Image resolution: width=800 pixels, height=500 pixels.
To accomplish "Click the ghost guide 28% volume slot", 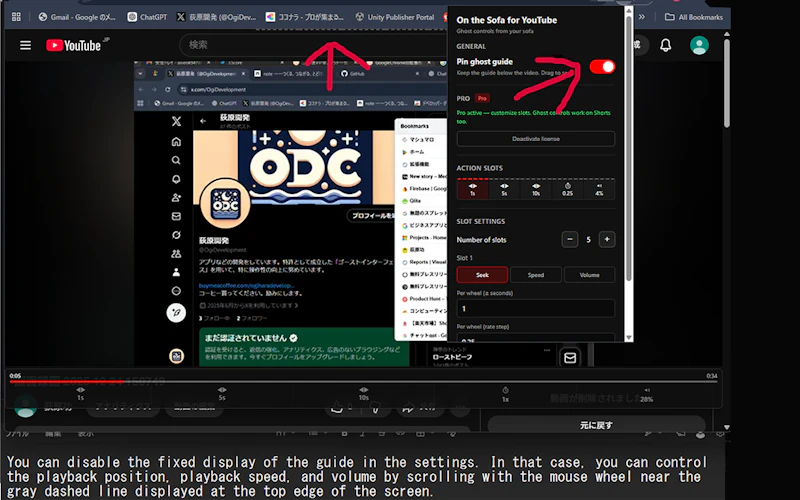I will [646, 394].
